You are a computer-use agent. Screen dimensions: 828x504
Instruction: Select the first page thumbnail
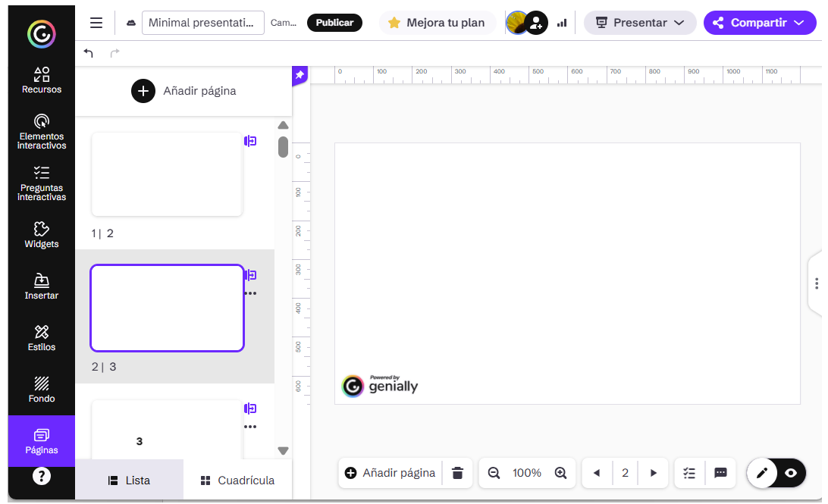pos(167,174)
